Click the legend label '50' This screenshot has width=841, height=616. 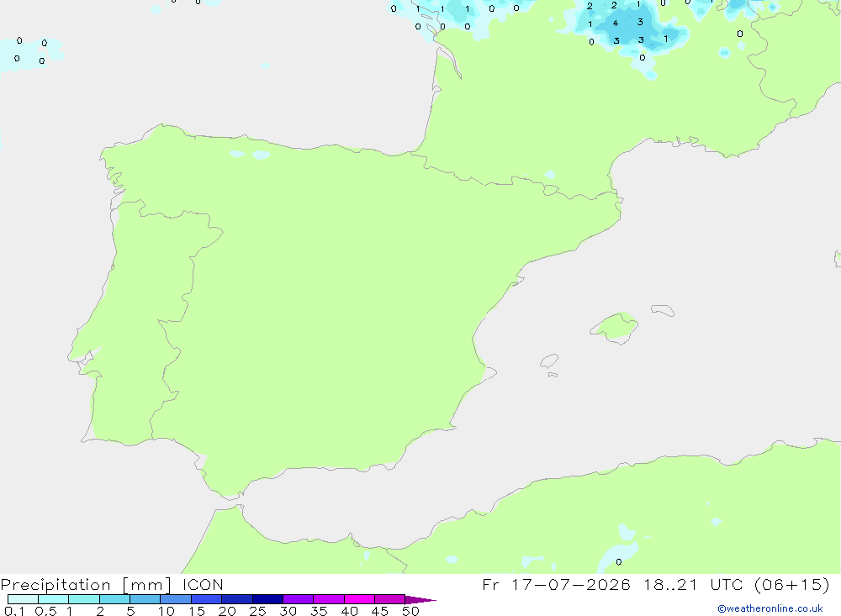[x=410, y=611]
